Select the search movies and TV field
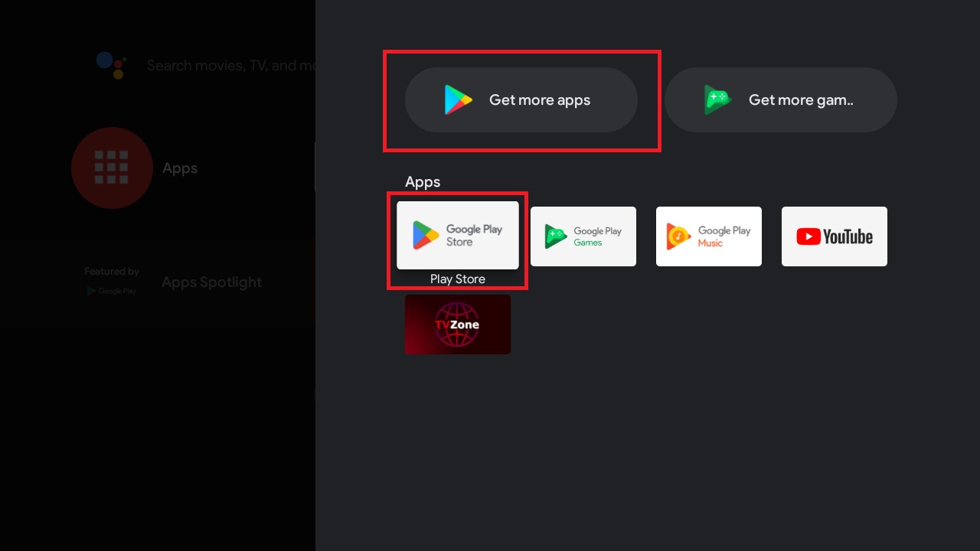The width and height of the screenshot is (980, 551). pos(230,66)
